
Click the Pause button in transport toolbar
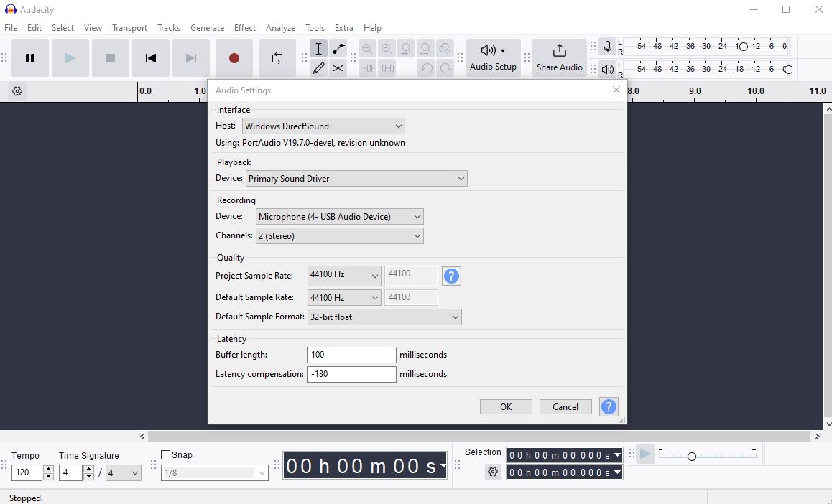click(30, 57)
